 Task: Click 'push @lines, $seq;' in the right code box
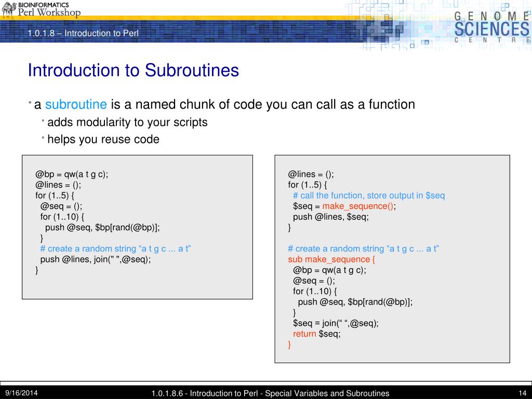point(331,217)
